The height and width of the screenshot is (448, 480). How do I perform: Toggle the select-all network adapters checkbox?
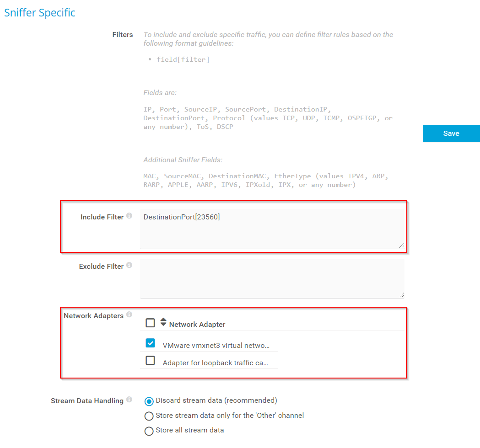click(150, 323)
